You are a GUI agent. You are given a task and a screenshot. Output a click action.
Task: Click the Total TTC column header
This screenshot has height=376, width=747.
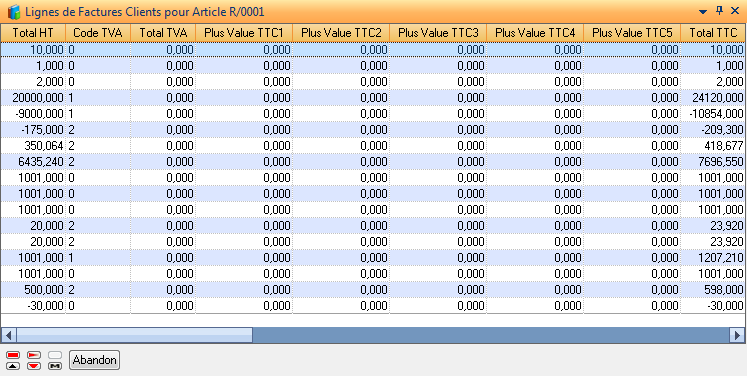(x=713, y=32)
